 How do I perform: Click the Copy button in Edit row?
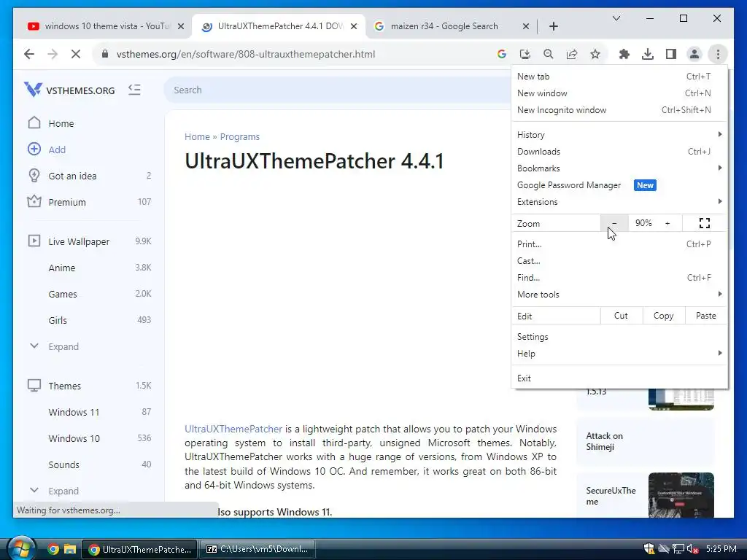[x=663, y=316]
